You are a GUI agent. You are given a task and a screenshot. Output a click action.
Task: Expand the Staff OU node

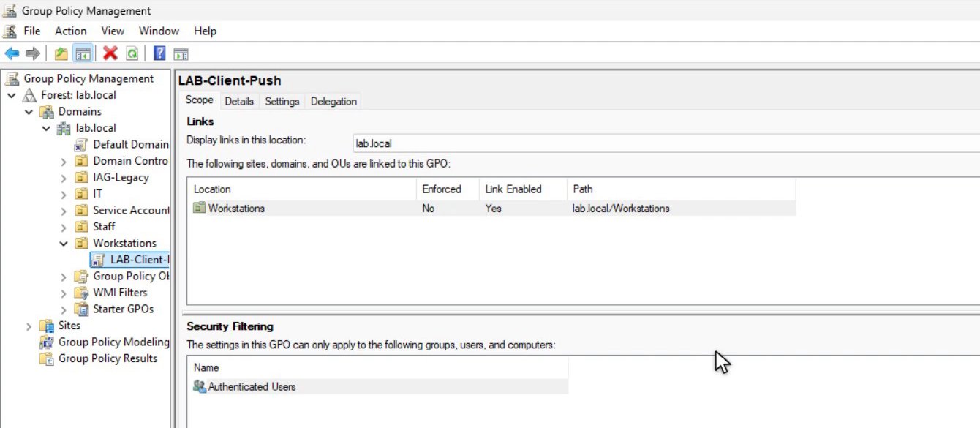point(64,227)
